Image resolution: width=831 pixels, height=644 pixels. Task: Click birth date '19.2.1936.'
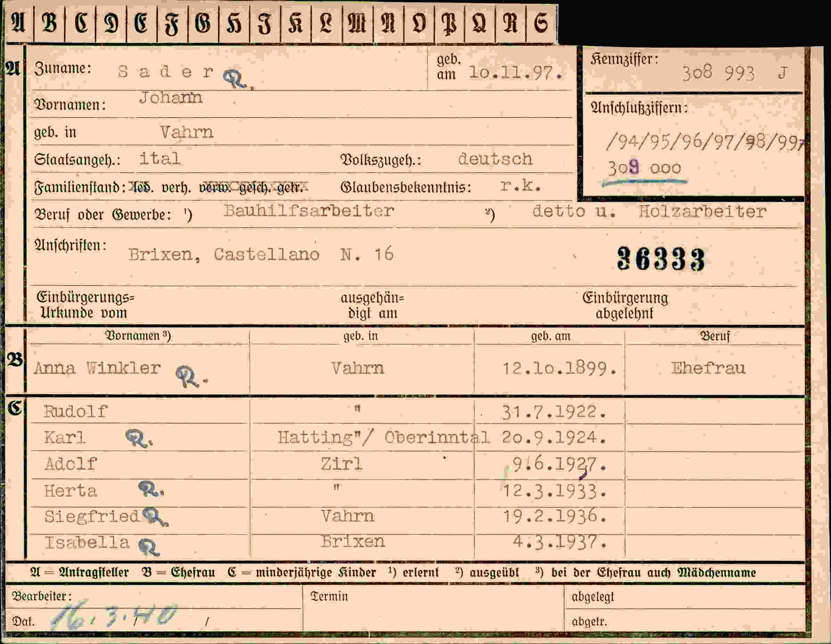coord(554,516)
